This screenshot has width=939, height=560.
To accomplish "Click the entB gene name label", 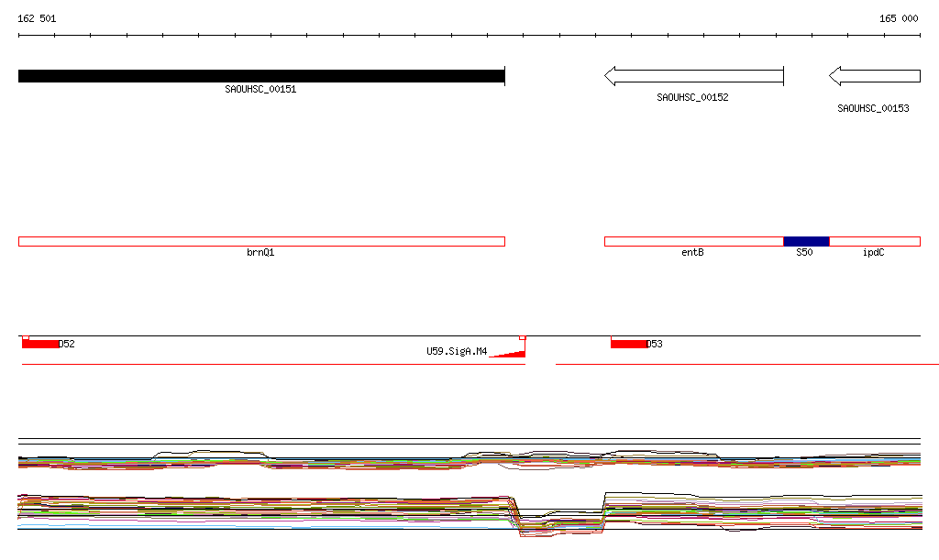I will click(692, 252).
